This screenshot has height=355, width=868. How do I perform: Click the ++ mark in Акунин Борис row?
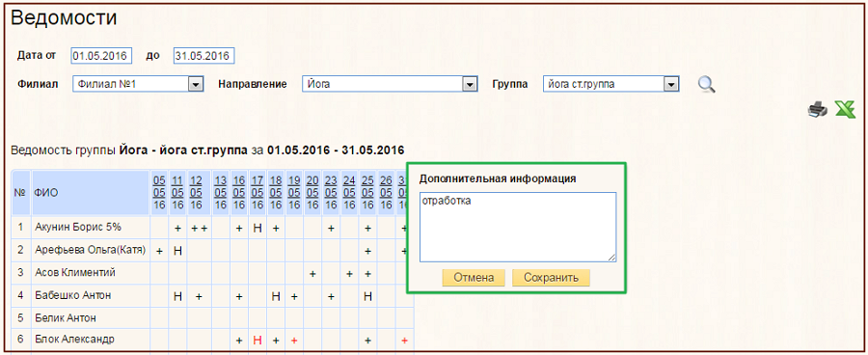[199, 228]
